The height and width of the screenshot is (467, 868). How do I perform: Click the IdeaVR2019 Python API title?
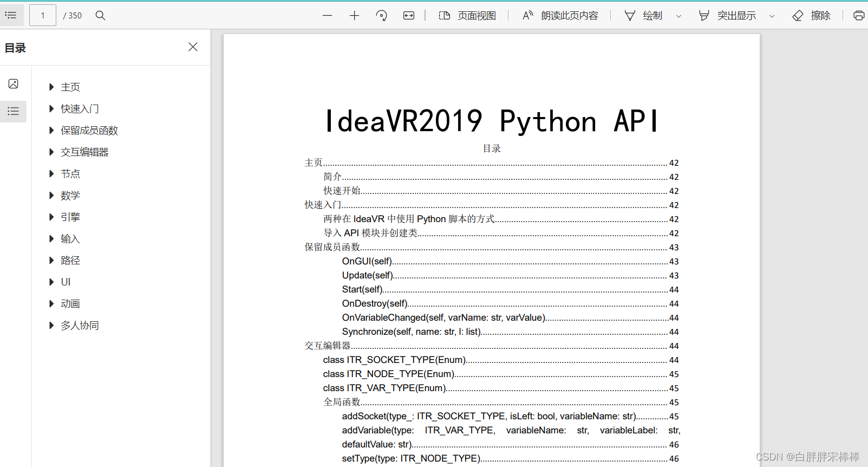(492, 121)
